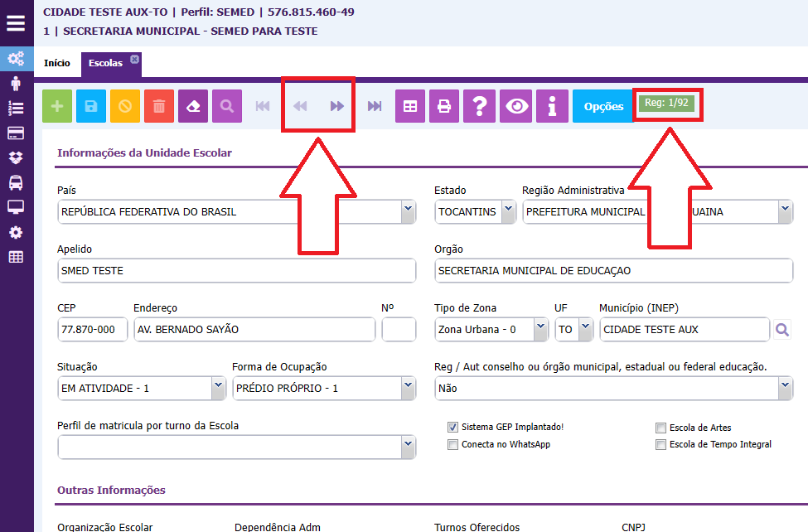Viewport: 808px width, 532px height.
Task: Expand the País dropdown list
Action: [x=408, y=212]
